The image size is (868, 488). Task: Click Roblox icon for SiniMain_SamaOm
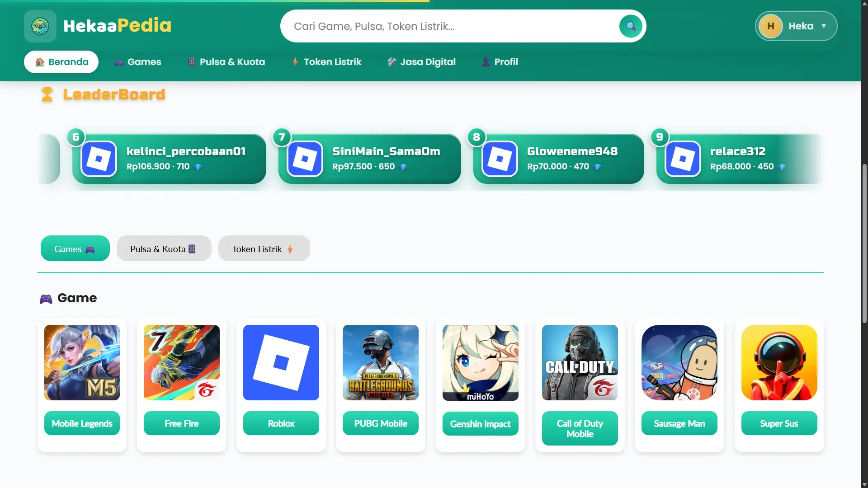click(305, 159)
